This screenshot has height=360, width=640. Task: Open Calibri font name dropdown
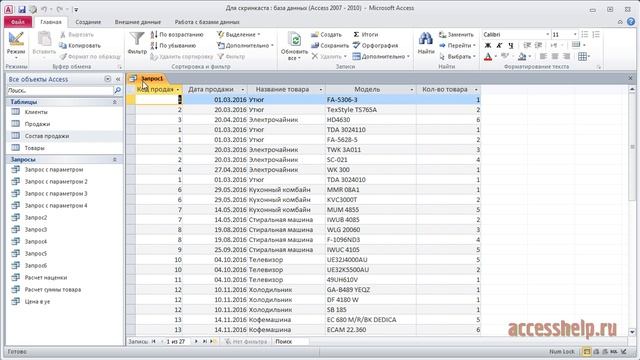(x=547, y=35)
